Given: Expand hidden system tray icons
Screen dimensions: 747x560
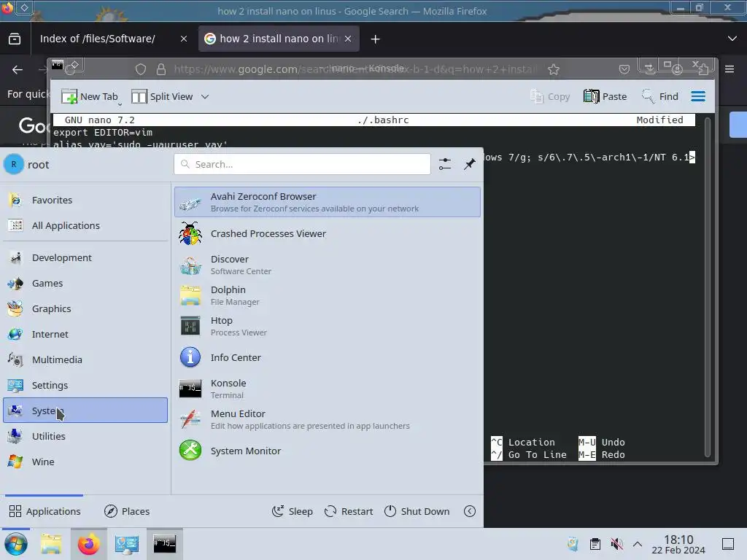Looking at the screenshot, I should pos(638,544).
